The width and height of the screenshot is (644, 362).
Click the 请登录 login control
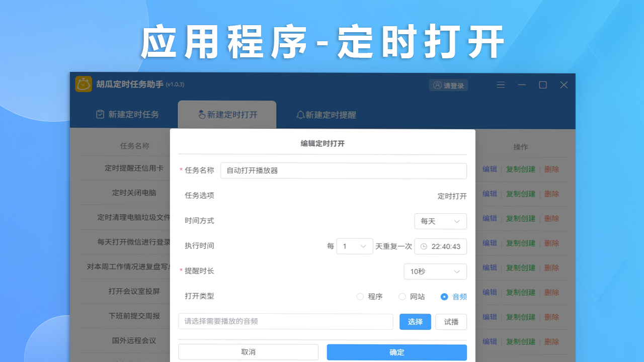pyautogui.click(x=448, y=84)
